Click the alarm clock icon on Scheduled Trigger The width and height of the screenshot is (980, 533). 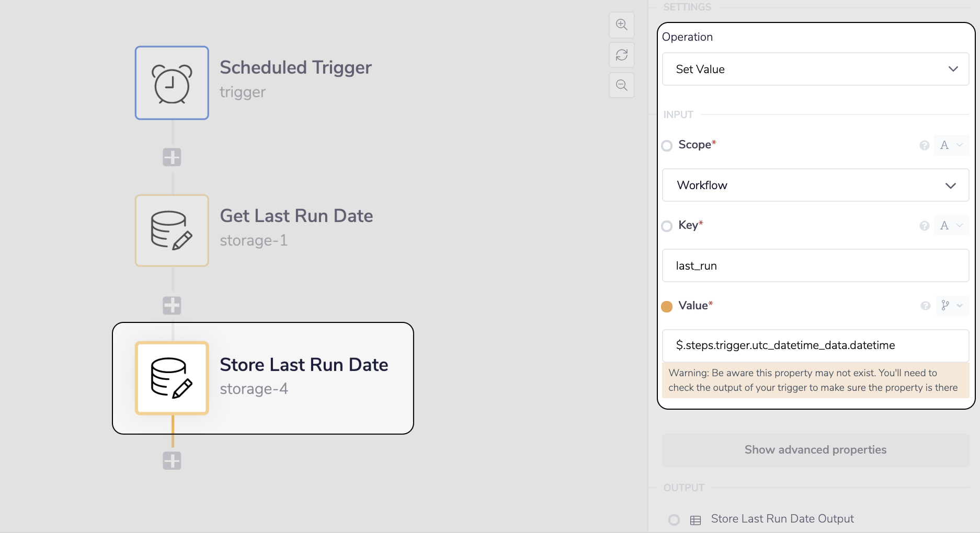[x=172, y=83]
